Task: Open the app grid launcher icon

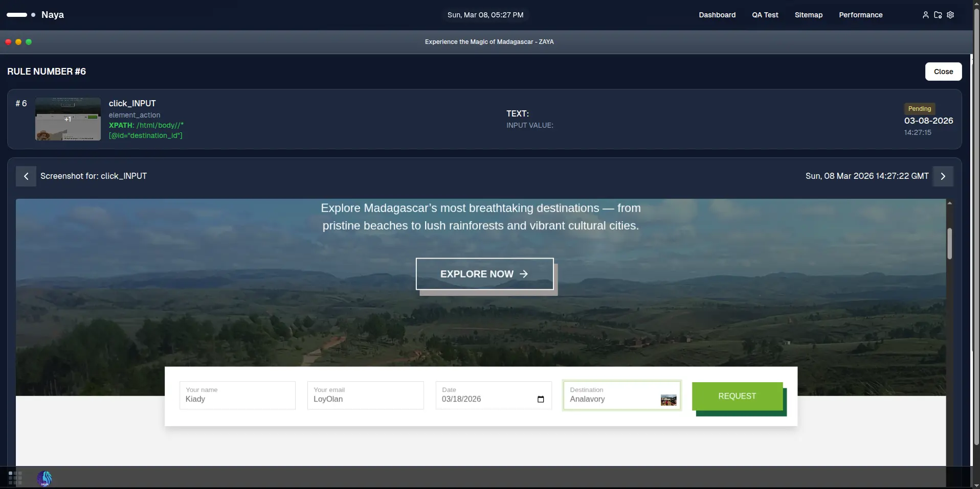Action: click(15, 478)
